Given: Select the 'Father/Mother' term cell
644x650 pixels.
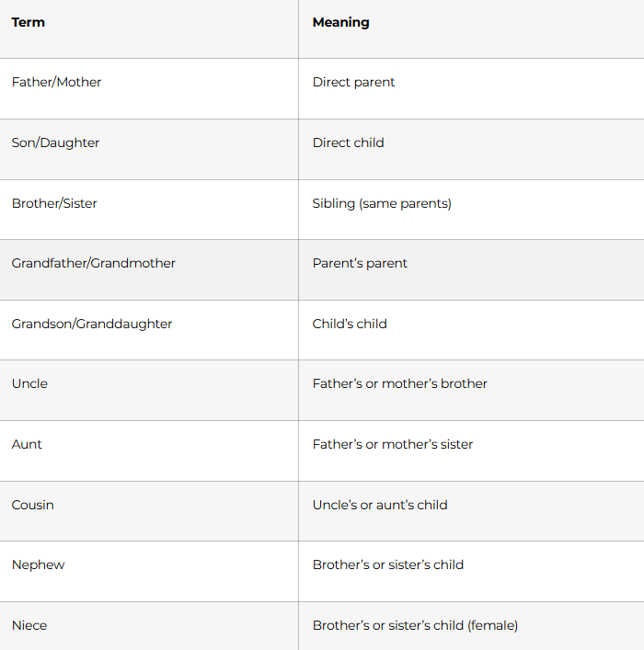Looking at the screenshot, I should tap(57, 82).
